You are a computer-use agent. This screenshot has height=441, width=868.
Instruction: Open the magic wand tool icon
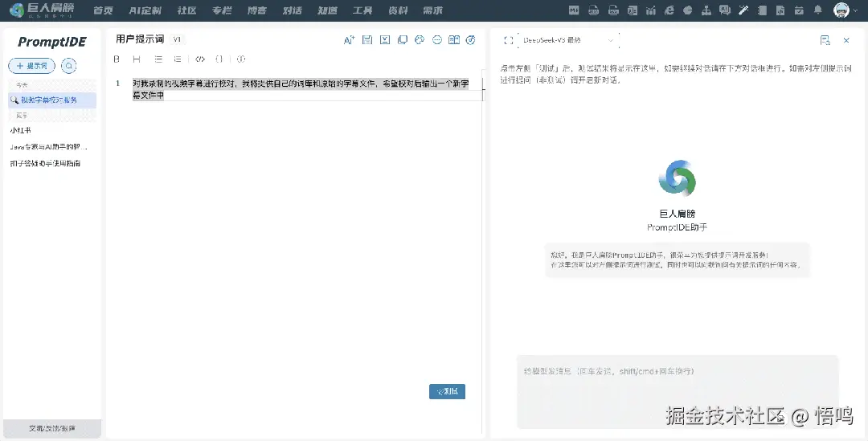point(743,10)
